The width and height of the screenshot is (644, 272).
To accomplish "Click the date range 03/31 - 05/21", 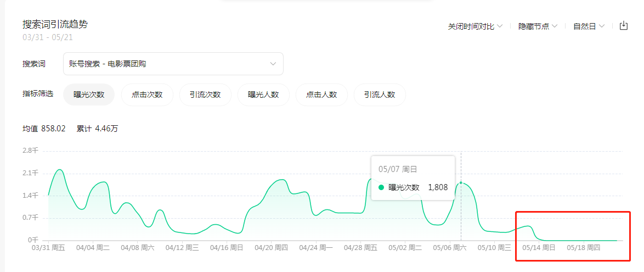I will click(48, 37).
